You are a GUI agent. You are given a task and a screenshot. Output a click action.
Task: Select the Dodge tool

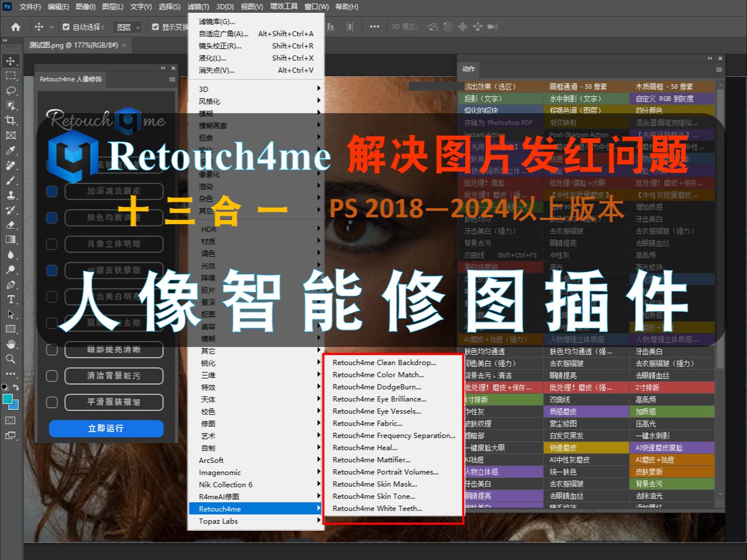coord(11,270)
